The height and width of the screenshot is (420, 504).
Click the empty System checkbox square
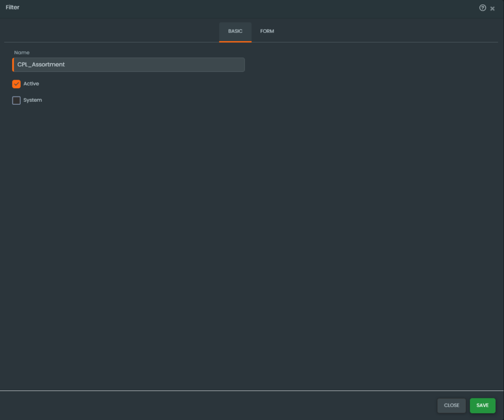point(16,100)
